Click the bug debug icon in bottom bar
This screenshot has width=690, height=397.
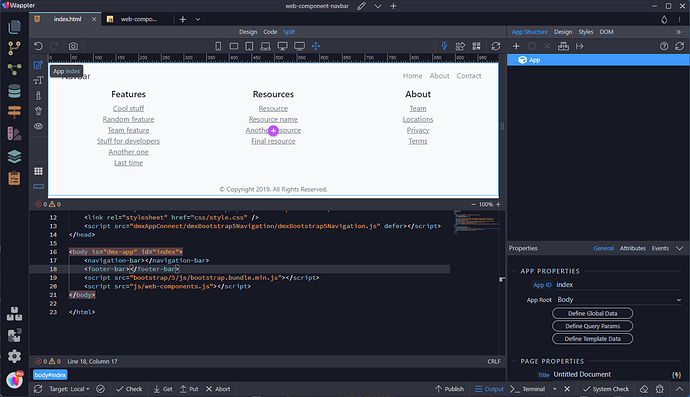click(x=660, y=389)
